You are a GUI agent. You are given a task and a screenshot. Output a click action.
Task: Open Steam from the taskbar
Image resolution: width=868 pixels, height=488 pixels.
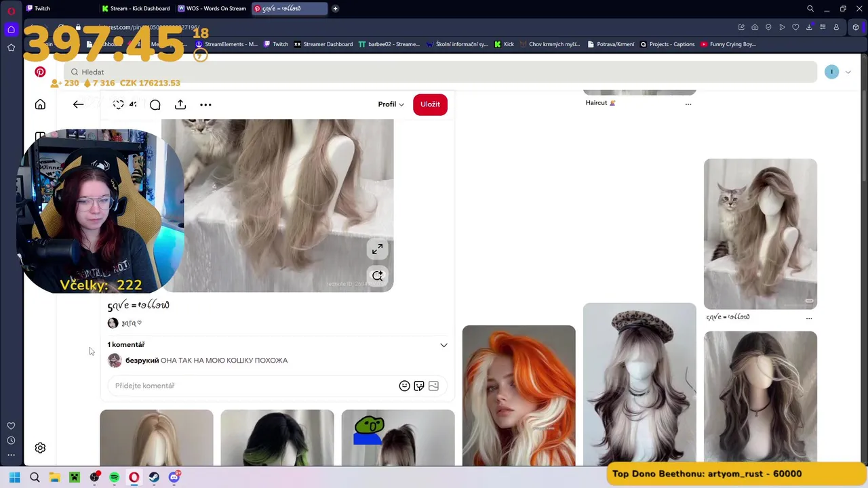[154, 477]
